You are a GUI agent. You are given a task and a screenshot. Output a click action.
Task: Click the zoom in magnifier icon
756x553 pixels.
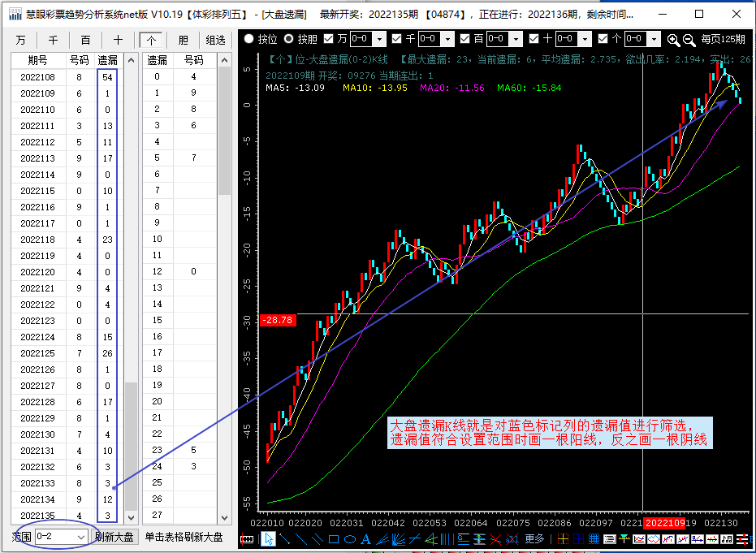click(673, 39)
